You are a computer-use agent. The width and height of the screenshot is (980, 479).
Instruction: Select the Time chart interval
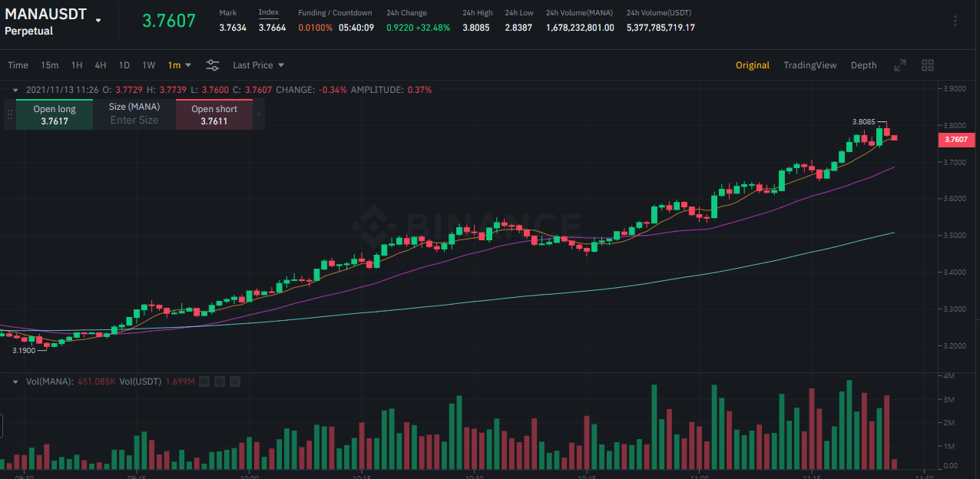[18, 65]
